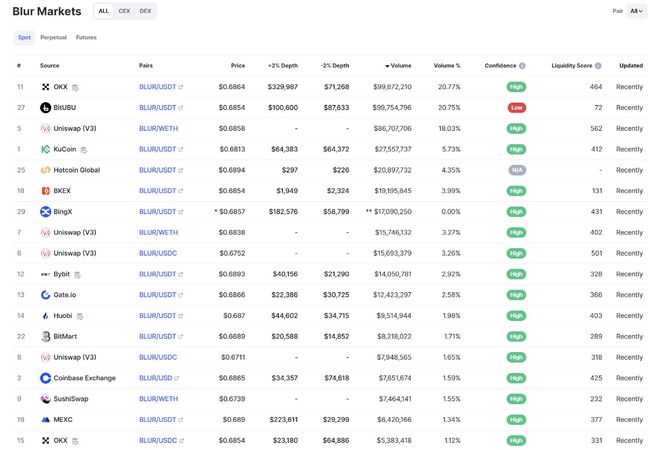The height and width of the screenshot is (450, 660).
Task: Click the BingX exchange logo
Action: [45, 212]
